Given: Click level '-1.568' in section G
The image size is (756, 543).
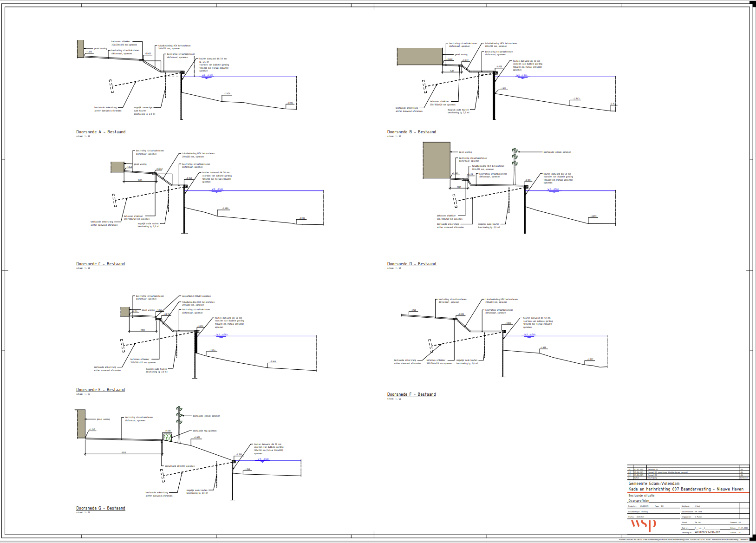Looking at the screenshot, I should click(x=248, y=469).
